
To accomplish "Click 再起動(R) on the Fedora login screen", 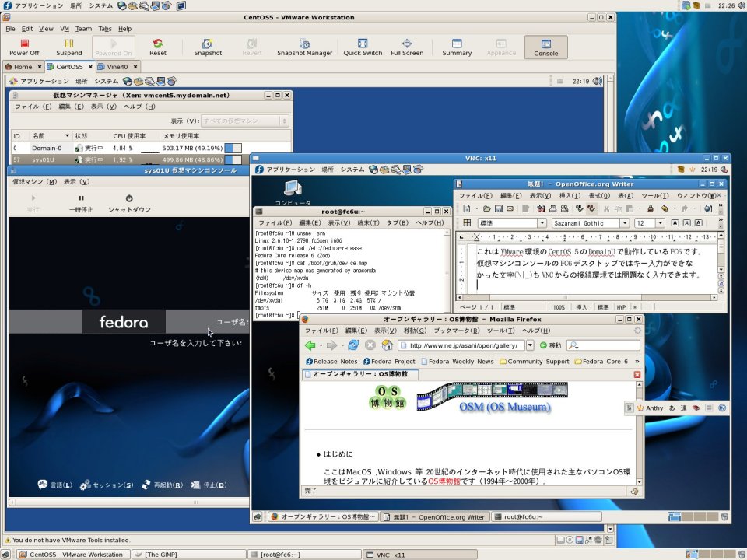I will [163, 485].
